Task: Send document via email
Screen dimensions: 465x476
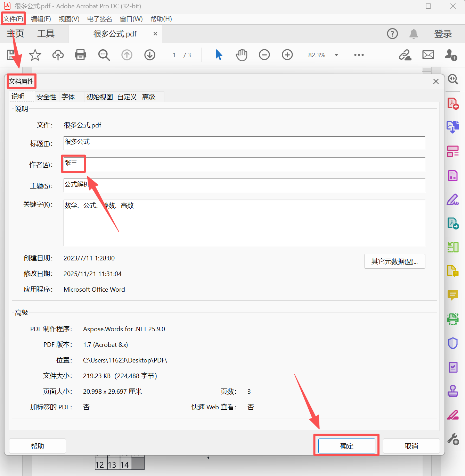Action: 428,55
